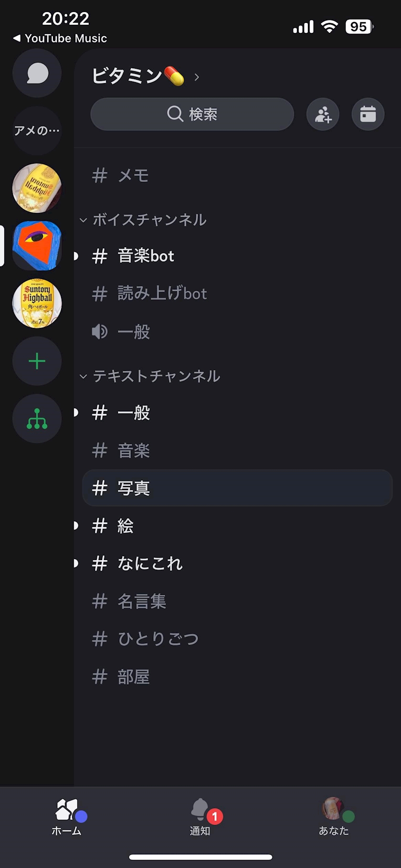Screen dimensions: 401x868
Task: Open the アメの… server icon
Action: coord(37,130)
